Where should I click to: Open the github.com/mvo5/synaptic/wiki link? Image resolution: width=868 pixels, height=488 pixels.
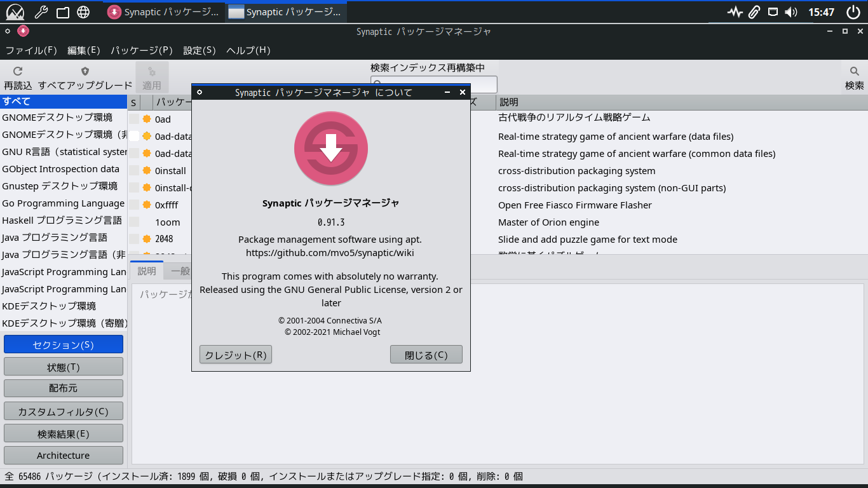pyautogui.click(x=330, y=253)
